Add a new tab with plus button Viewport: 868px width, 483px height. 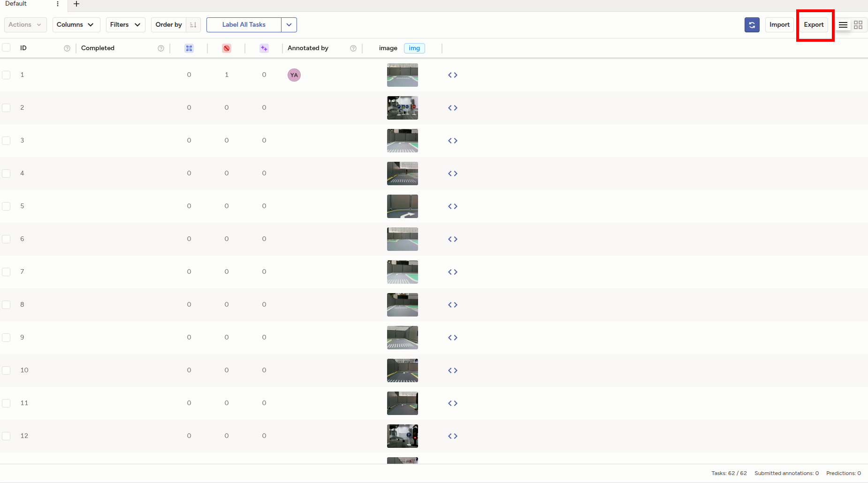click(76, 4)
